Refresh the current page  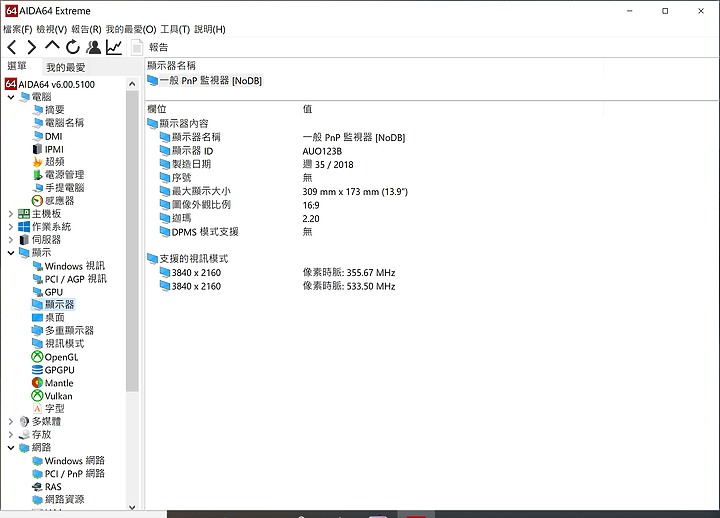(x=73, y=47)
